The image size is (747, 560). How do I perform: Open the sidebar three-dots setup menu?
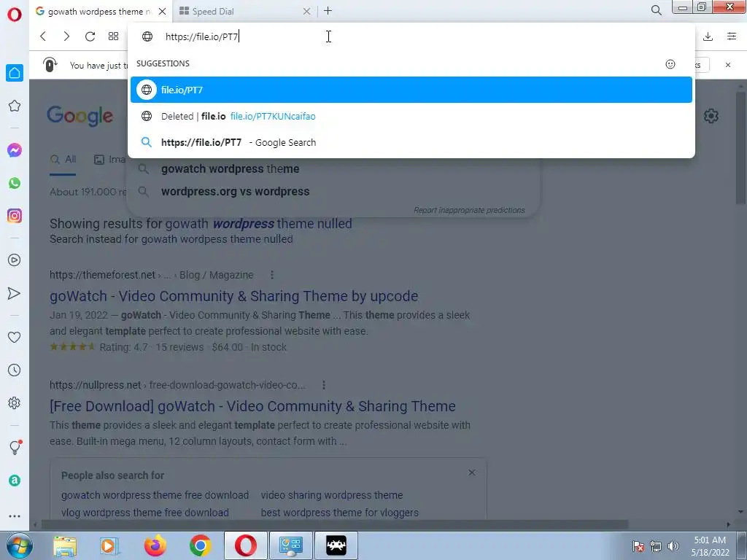15,516
